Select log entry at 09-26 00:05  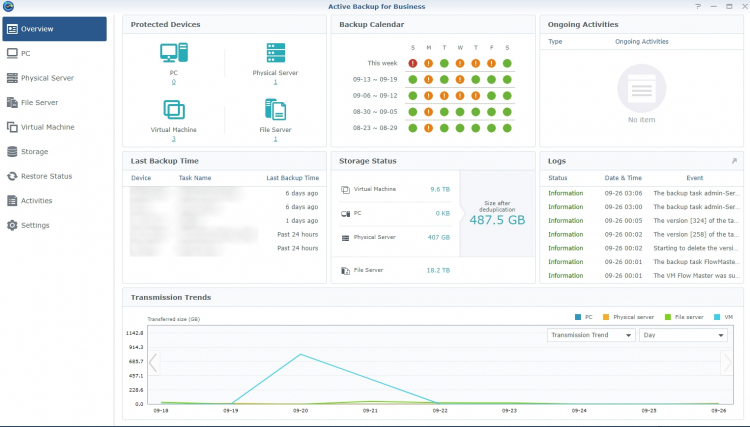(641, 221)
